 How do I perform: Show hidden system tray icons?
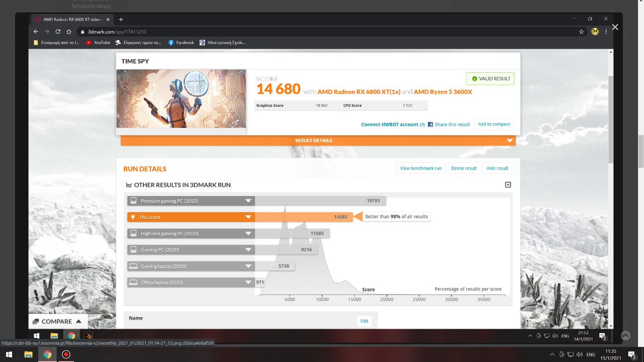click(x=552, y=354)
